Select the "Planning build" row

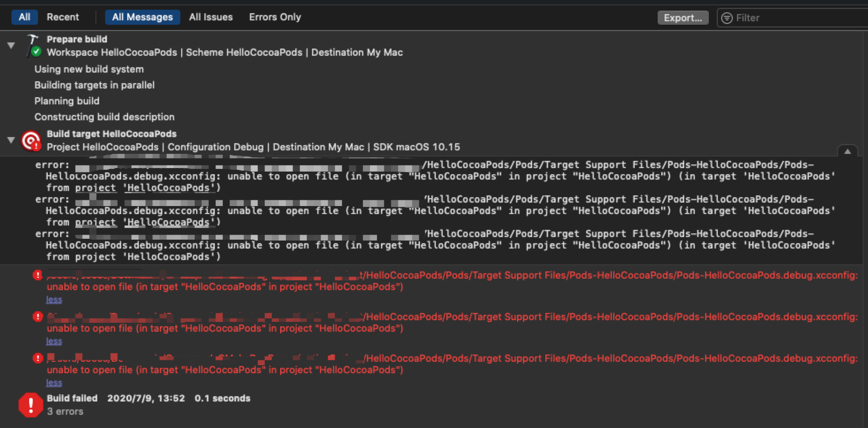(x=67, y=101)
